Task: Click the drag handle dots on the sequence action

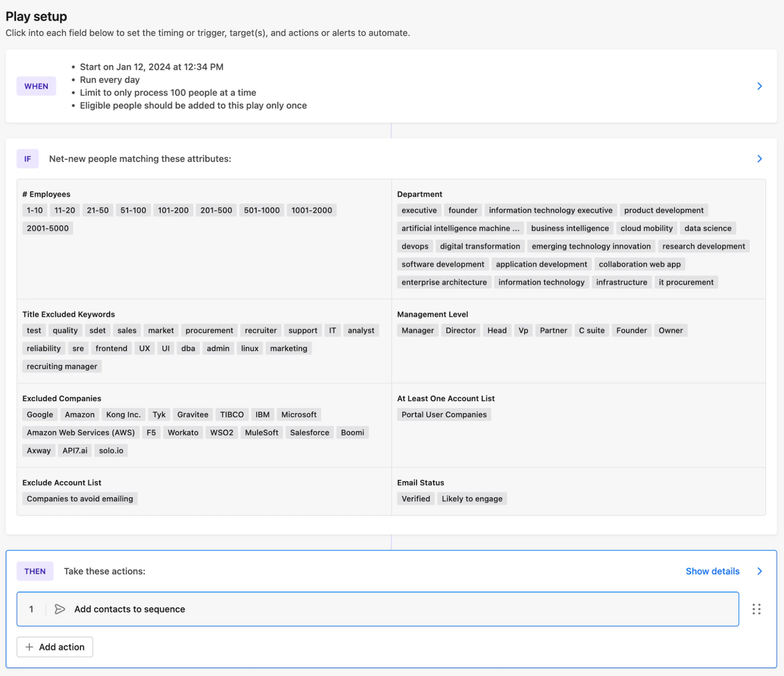Action: pyautogui.click(x=756, y=609)
